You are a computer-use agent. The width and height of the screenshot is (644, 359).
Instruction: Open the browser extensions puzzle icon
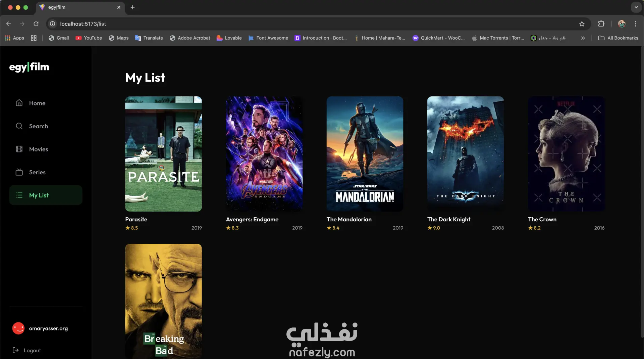(x=601, y=24)
